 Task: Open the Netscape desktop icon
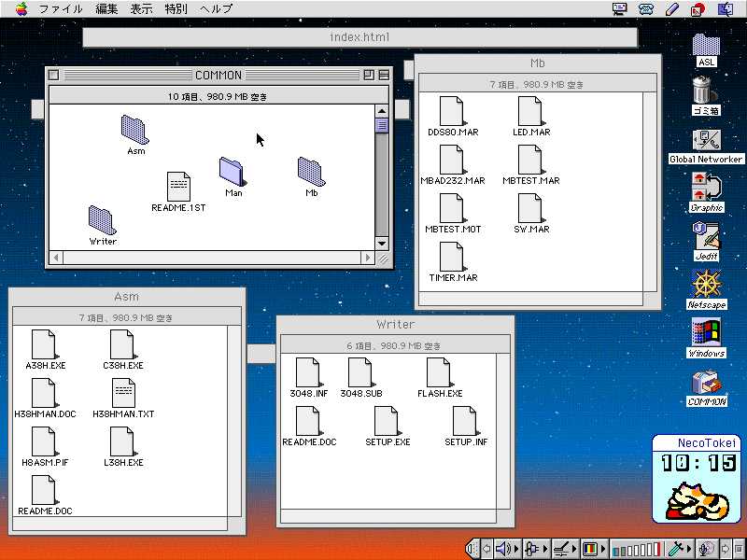[x=707, y=284]
